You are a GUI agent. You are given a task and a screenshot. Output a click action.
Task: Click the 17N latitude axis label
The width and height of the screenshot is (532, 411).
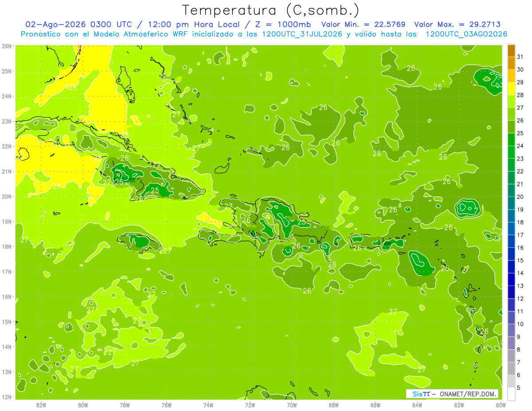click(7, 271)
